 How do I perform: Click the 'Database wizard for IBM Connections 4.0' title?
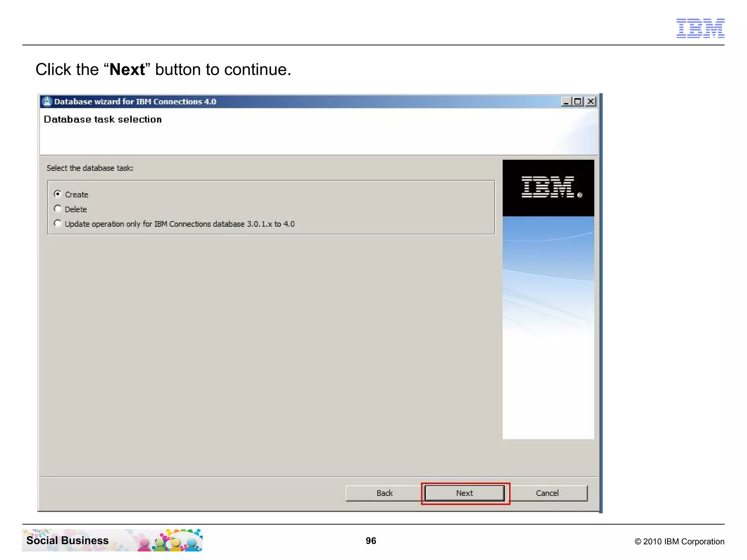click(x=135, y=102)
